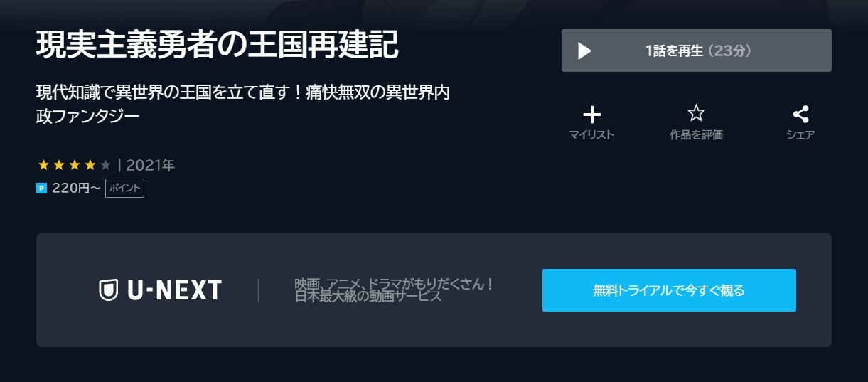Viewport: 868px width, 382px height.
Task: Click the star rate-this-title icon
Action: pyautogui.click(x=696, y=113)
